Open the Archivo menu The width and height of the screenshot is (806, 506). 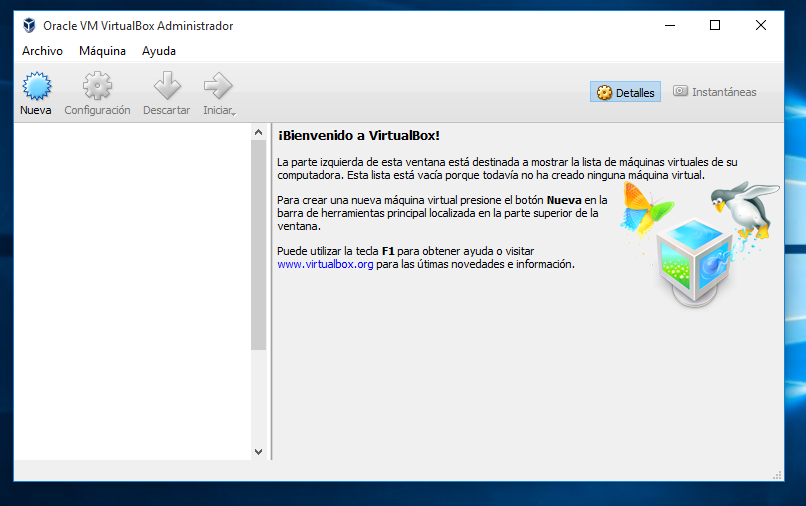[42, 51]
